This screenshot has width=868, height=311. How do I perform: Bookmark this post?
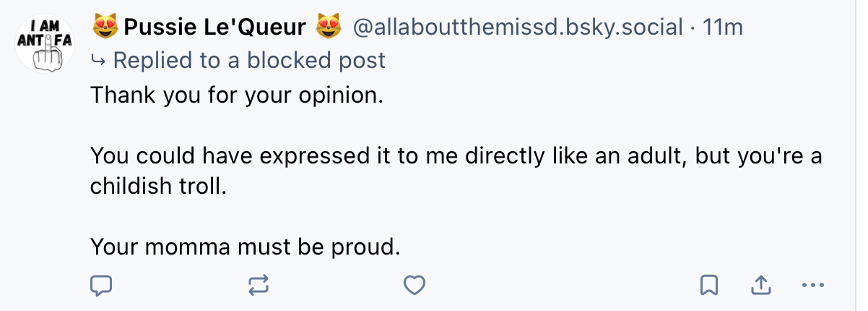click(709, 286)
